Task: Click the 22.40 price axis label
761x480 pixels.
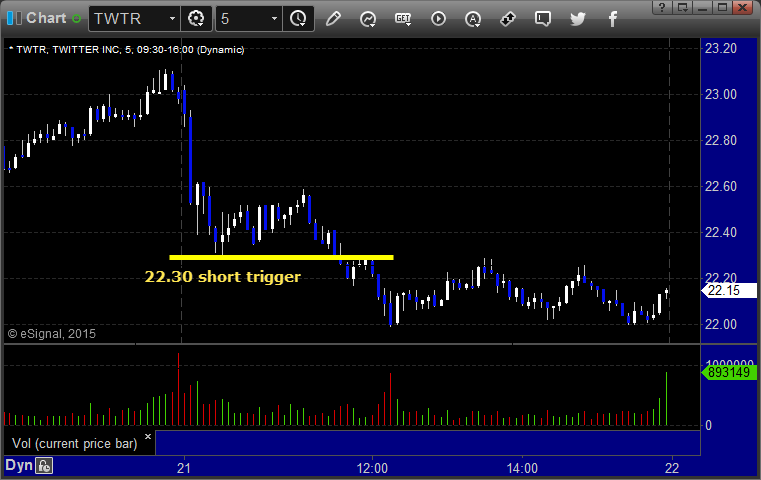Action: pyautogui.click(x=721, y=232)
